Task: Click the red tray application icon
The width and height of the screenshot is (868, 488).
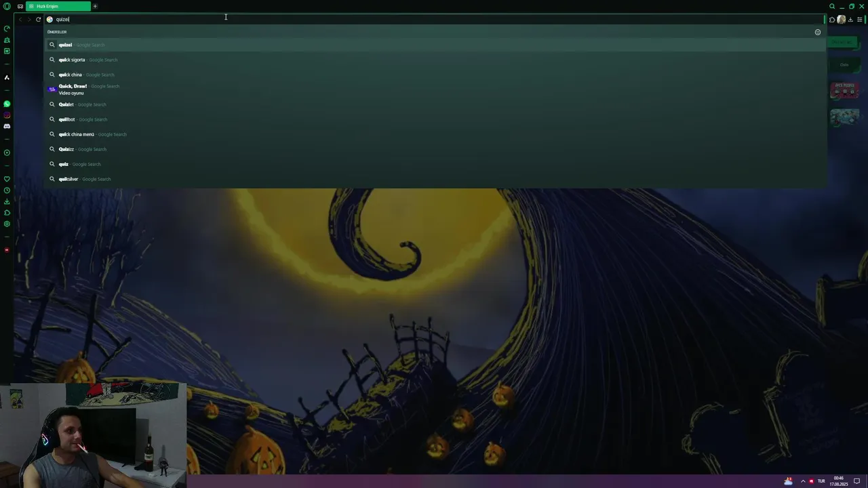Action: pos(811,481)
